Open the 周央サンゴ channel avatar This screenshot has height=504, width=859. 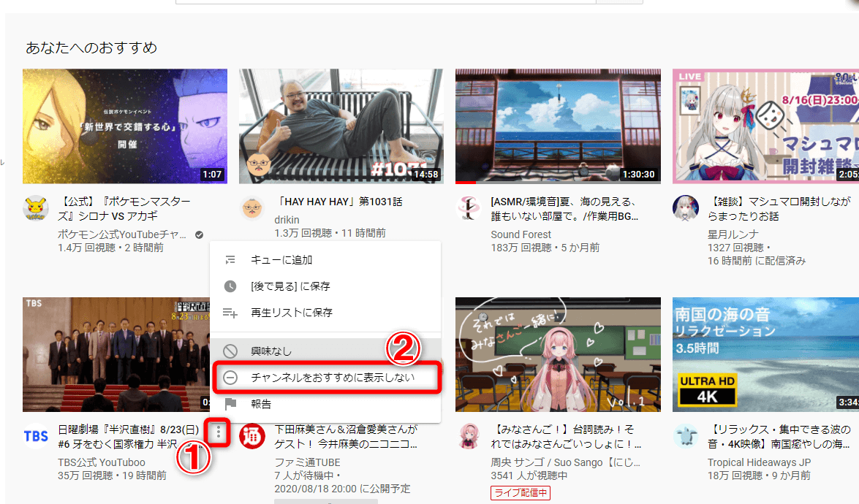click(469, 436)
